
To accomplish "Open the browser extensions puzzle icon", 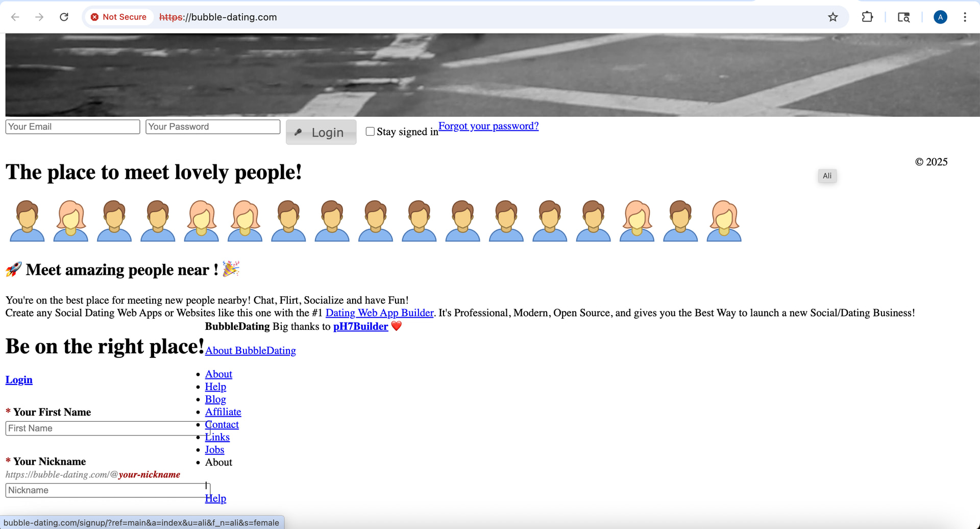I will tap(867, 17).
